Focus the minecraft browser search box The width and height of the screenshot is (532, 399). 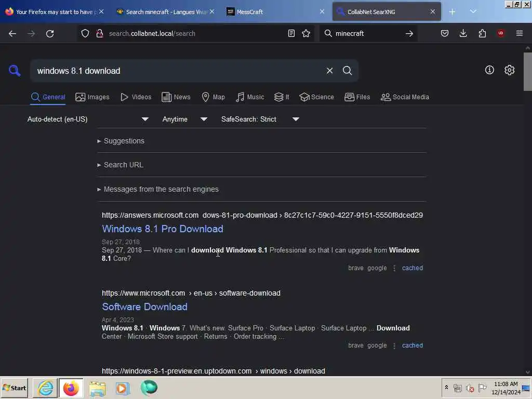368,33
